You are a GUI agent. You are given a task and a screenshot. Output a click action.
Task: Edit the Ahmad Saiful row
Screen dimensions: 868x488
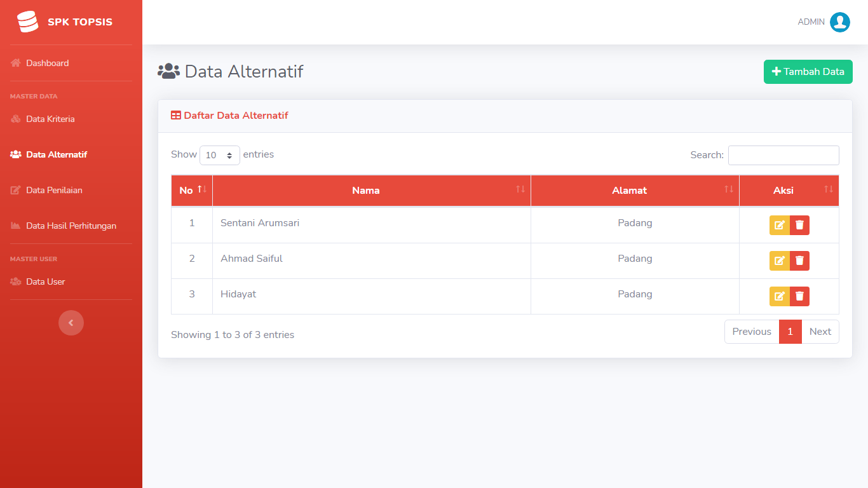pos(780,261)
